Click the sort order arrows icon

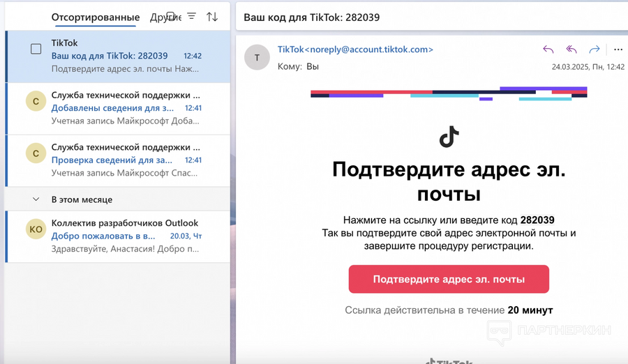212,17
